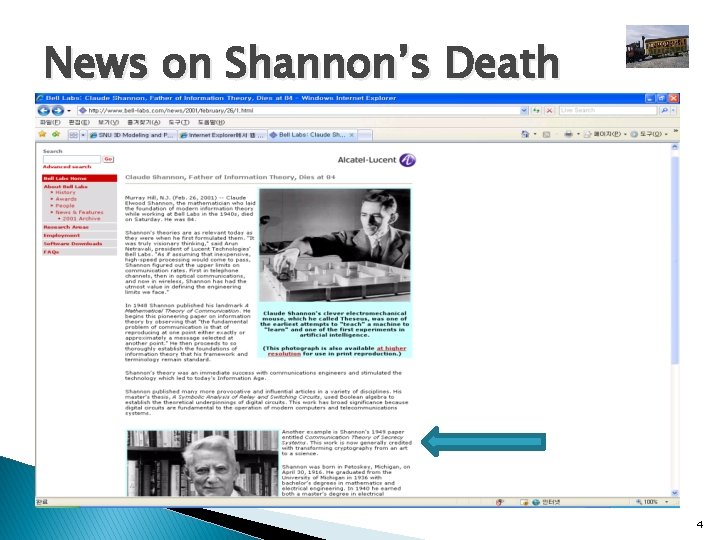Screen dimensions: 720x540
Task: Open the tab list dropdown arrow
Action: pos(83,135)
